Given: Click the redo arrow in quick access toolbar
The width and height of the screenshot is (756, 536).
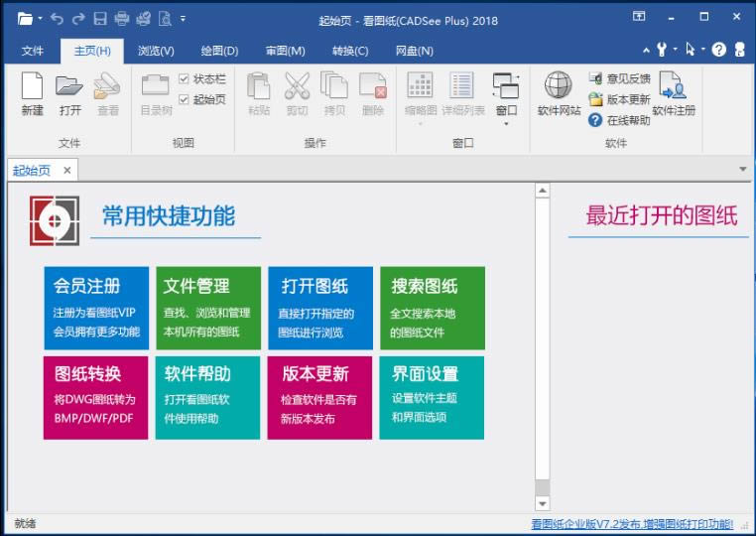Looking at the screenshot, I should click(78, 19).
